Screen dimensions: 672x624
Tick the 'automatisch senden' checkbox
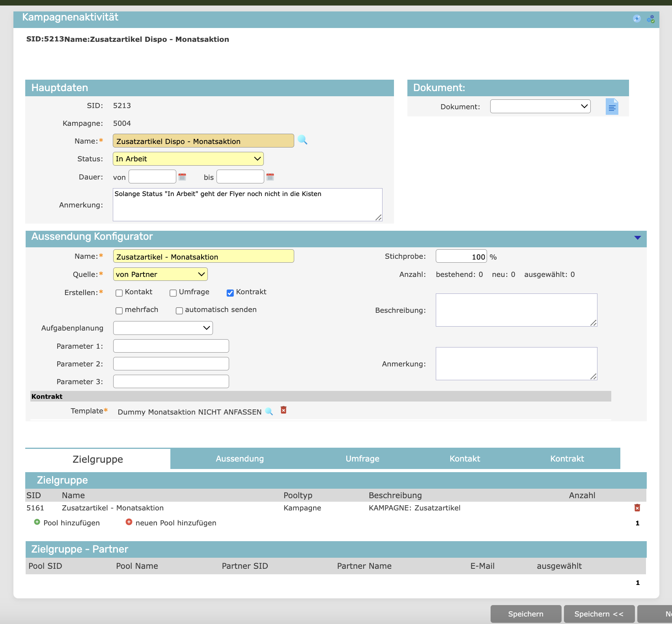click(179, 310)
